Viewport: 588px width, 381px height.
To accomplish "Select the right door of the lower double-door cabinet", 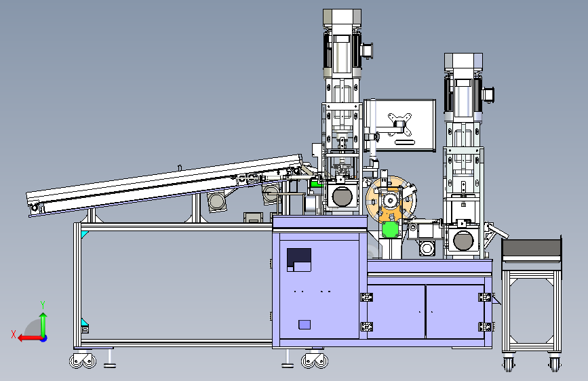I will tap(455, 312).
